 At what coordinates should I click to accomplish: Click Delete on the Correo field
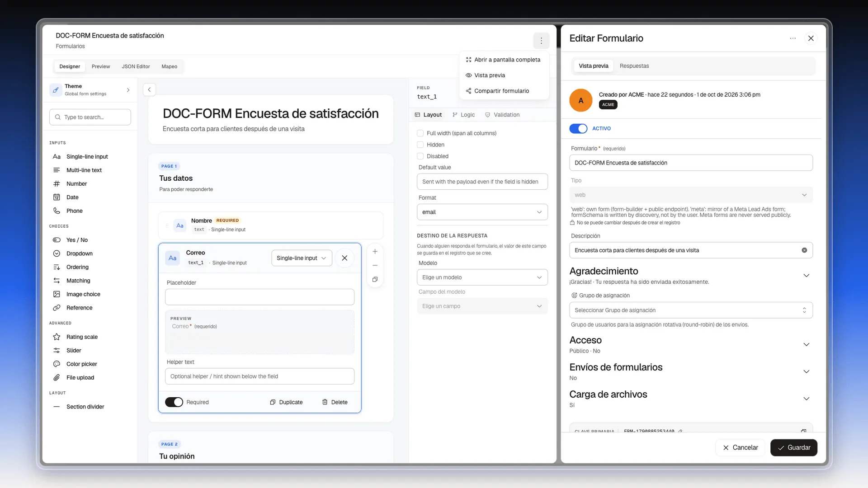(x=335, y=402)
